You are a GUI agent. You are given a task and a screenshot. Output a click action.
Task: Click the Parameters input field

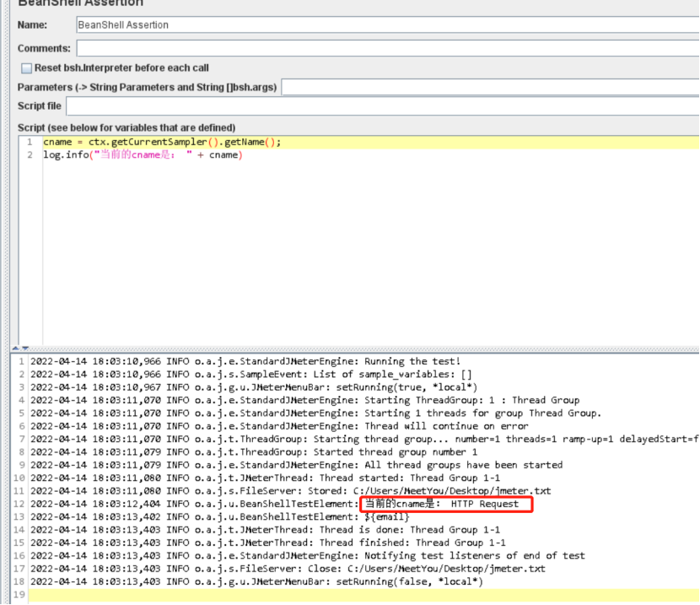tap(490, 87)
